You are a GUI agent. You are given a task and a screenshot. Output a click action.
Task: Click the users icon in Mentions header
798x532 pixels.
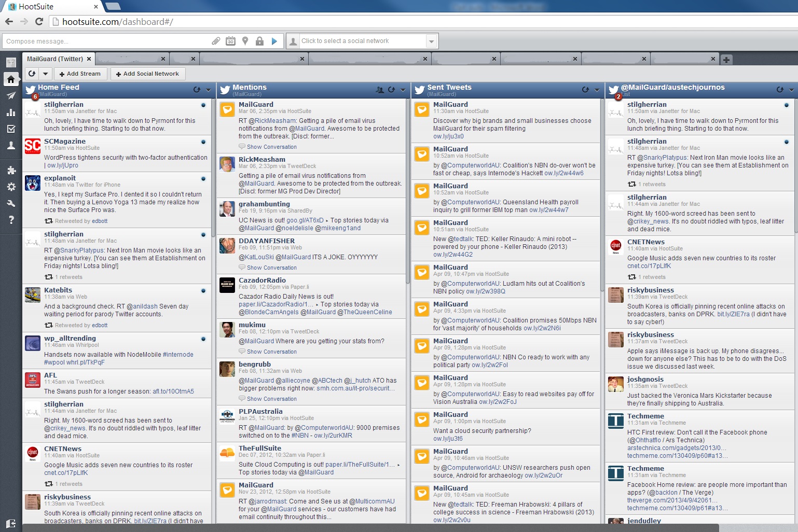pyautogui.click(x=380, y=90)
